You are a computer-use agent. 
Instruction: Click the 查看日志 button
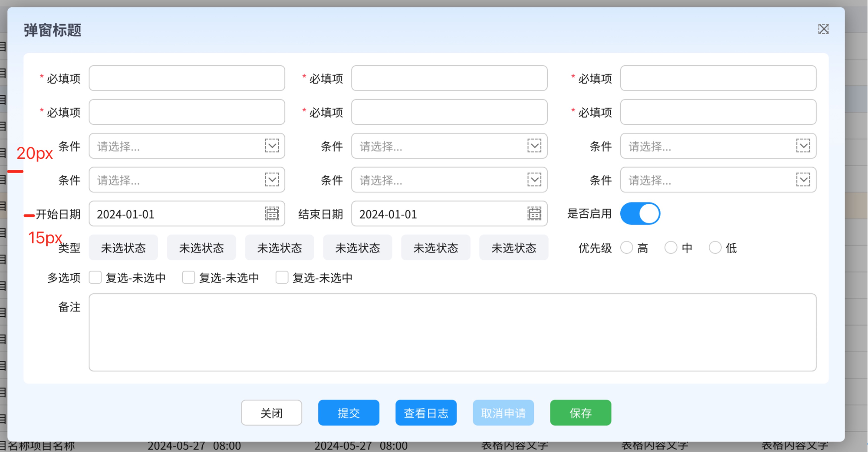click(x=426, y=413)
